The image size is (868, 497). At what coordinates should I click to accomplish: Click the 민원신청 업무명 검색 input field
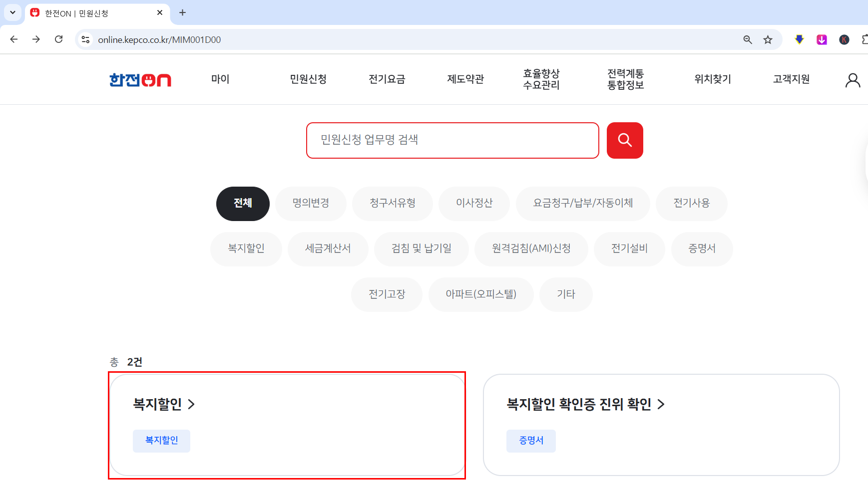pos(452,140)
